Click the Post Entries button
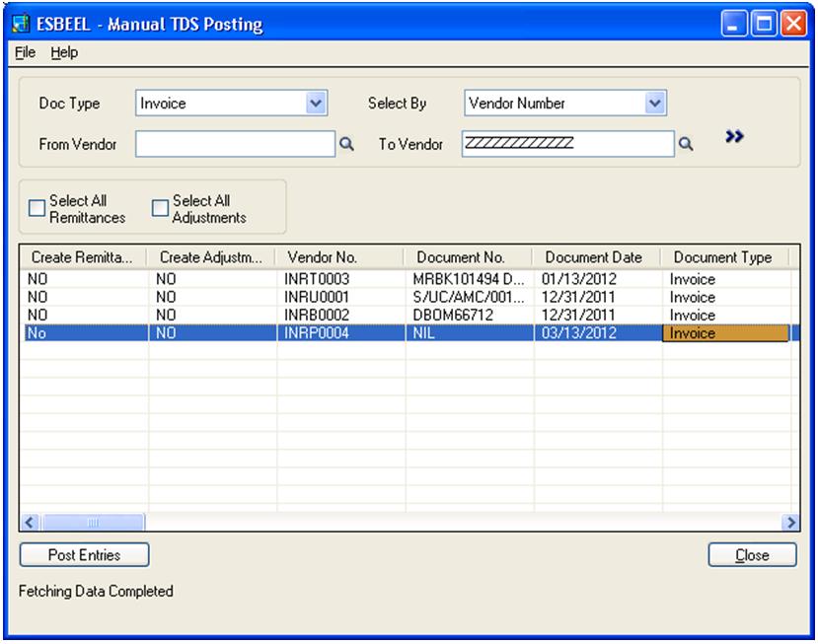 pos(85,555)
